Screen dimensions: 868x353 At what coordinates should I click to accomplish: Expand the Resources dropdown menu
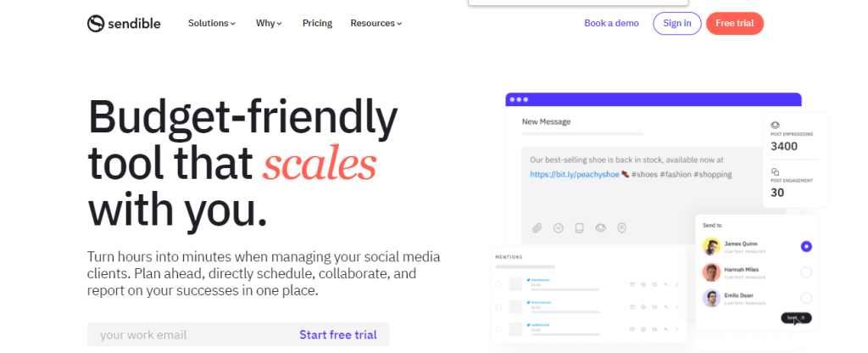(376, 23)
